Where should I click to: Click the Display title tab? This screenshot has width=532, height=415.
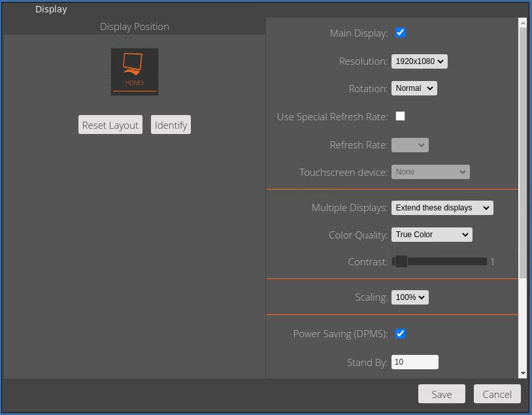tap(51, 9)
